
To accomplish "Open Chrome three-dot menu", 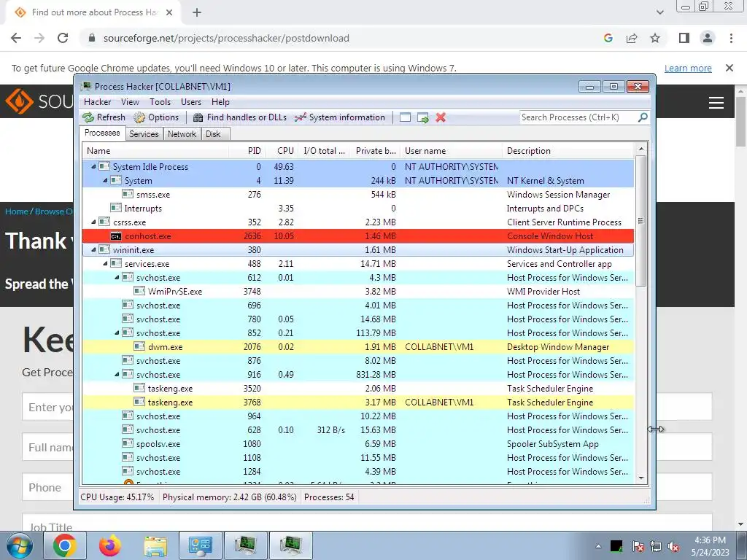I will pos(731,38).
